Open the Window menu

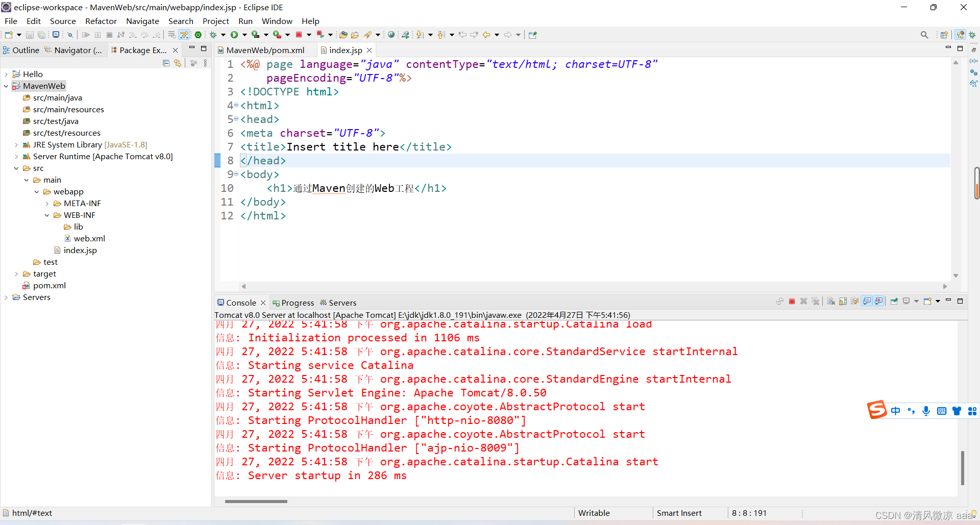click(277, 21)
